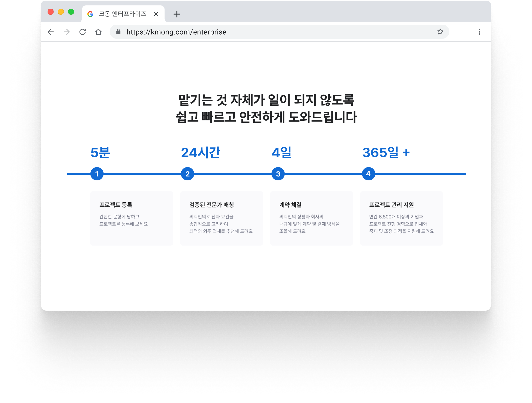Click timeline step 1 circle marker
This screenshot has width=532, height=403.
click(x=97, y=174)
